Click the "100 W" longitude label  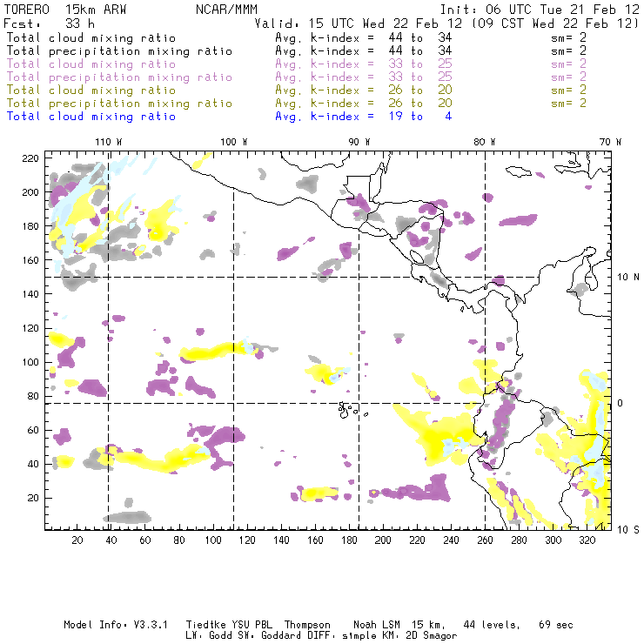pos(234,142)
